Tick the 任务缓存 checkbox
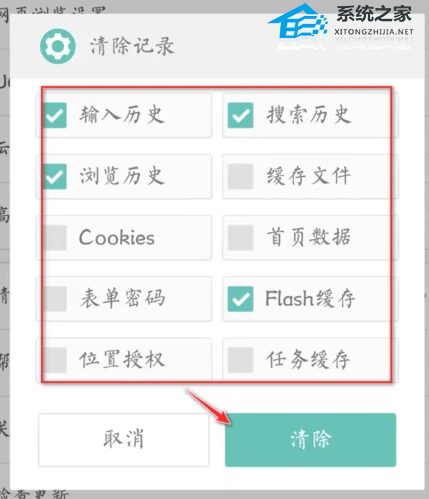 240,360
